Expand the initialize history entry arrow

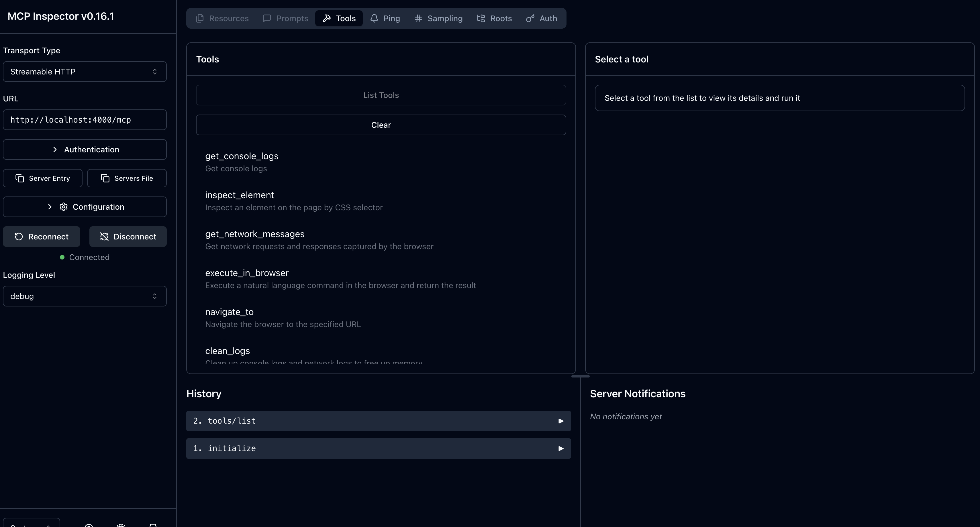click(x=560, y=449)
